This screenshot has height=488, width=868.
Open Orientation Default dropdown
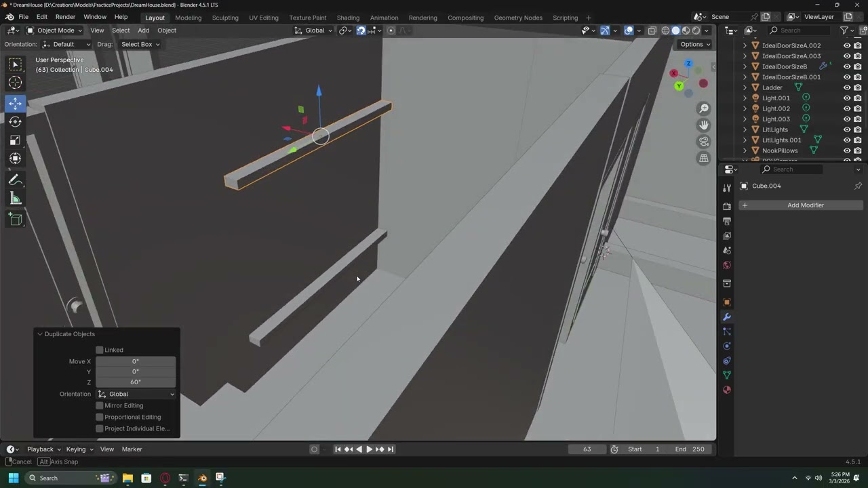(x=66, y=44)
